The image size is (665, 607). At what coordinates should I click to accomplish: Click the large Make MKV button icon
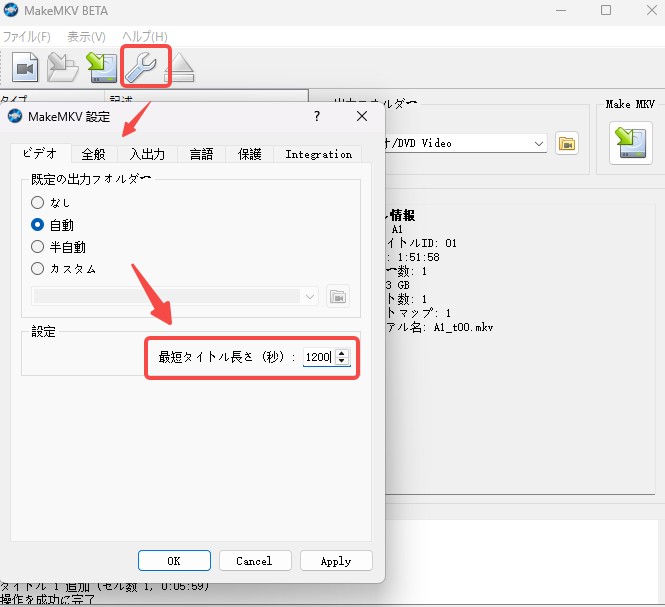(631, 143)
